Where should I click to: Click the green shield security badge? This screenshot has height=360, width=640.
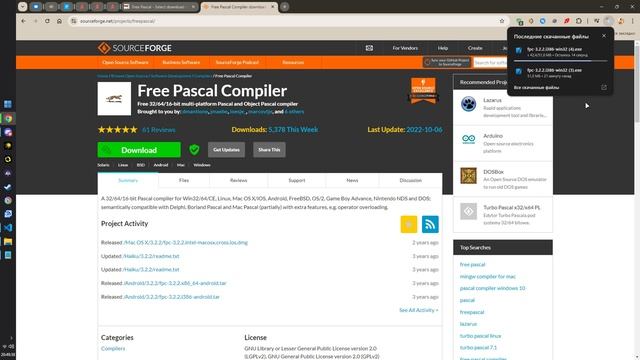(194, 150)
